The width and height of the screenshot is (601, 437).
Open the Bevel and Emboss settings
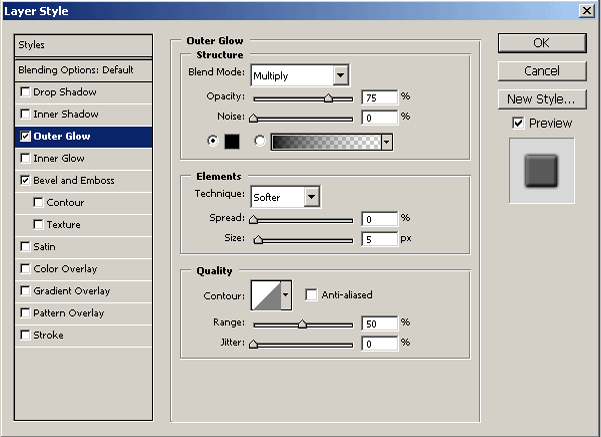(74, 181)
